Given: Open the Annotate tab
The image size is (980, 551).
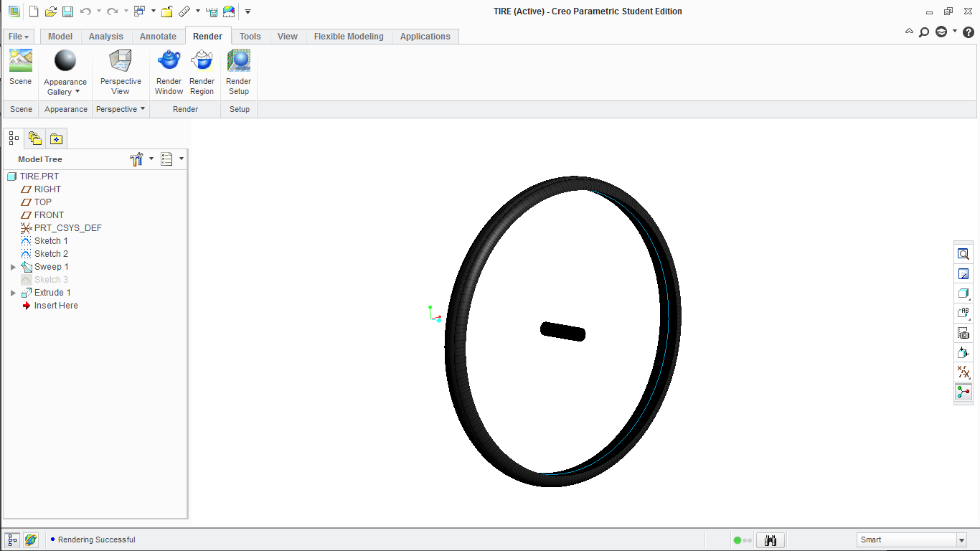Looking at the screenshot, I should [x=158, y=37].
